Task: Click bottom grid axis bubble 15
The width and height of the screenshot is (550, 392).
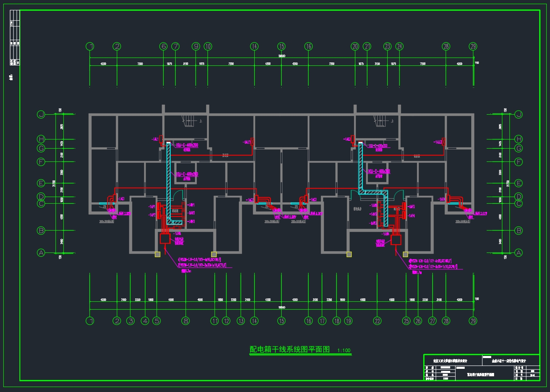Action: point(281,320)
